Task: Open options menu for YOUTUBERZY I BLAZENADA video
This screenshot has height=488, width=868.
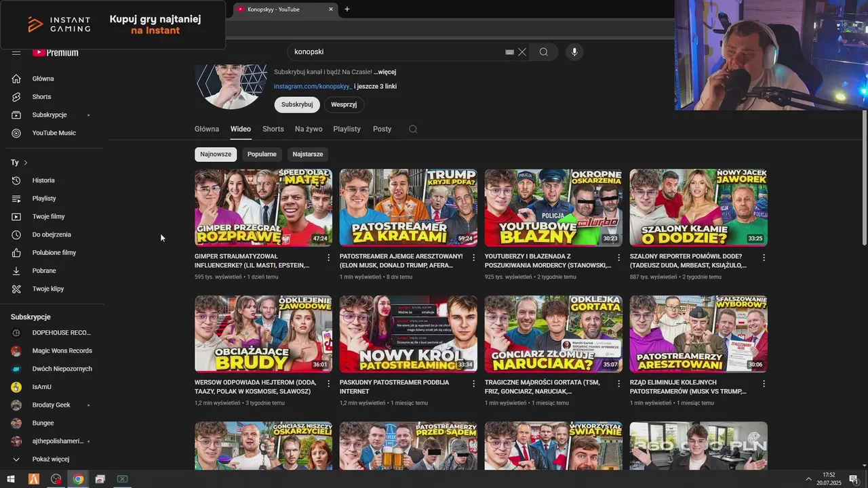Action: coord(618,258)
